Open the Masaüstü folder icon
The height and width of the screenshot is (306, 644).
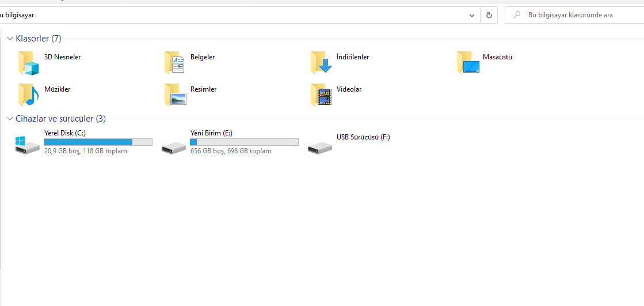[x=467, y=63]
